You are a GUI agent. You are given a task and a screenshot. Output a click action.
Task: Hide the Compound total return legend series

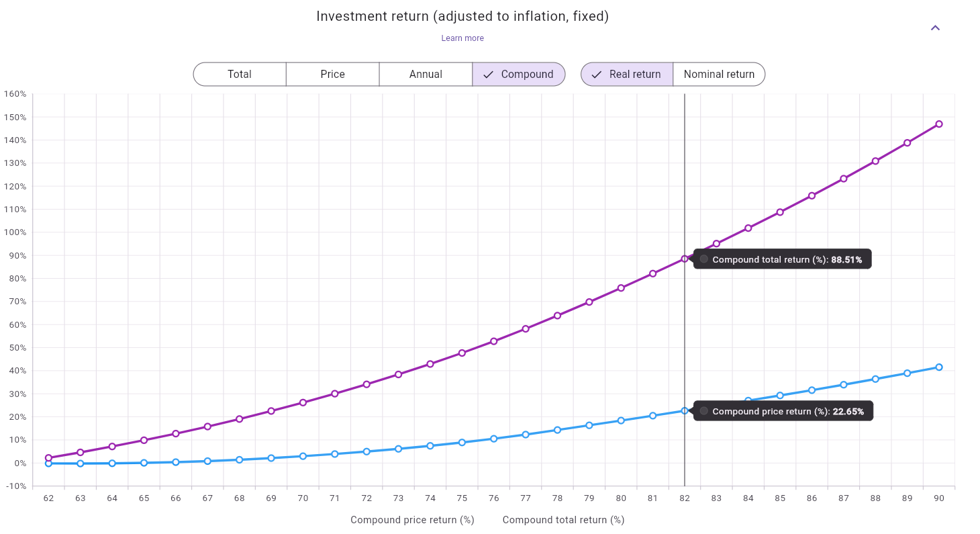[x=563, y=520]
